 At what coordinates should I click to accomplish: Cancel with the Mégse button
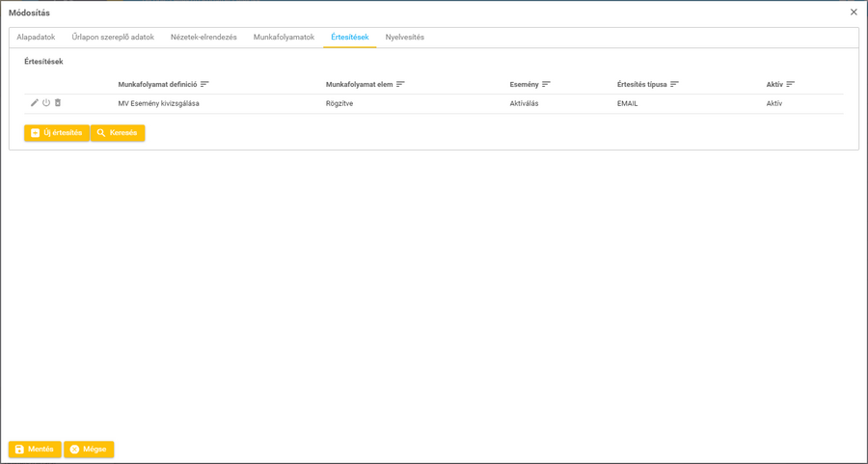tap(89, 450)
